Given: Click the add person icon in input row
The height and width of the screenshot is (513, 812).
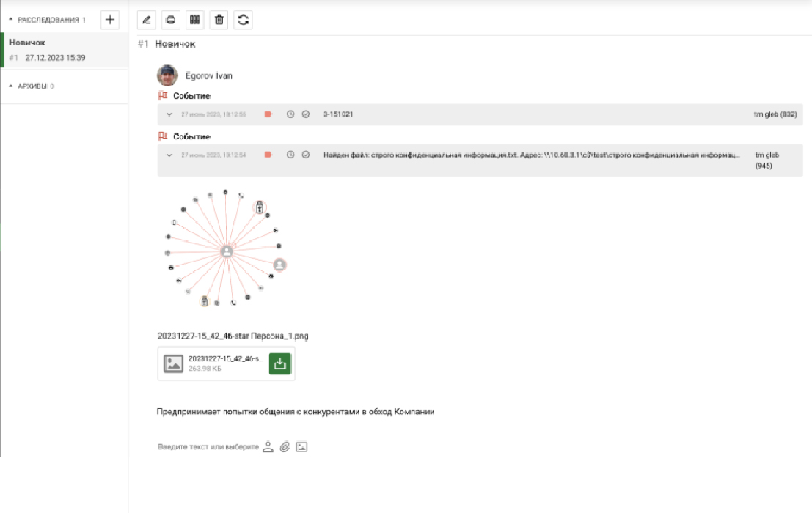Looking at the screenshot, I should coord(268,446).
